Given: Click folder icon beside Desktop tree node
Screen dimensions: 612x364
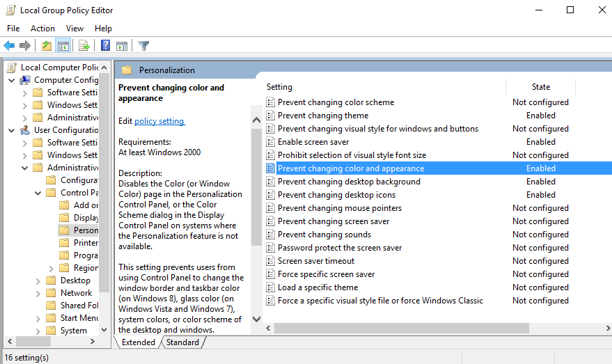Looking at the screenshot, I should [x=51, y=280].
